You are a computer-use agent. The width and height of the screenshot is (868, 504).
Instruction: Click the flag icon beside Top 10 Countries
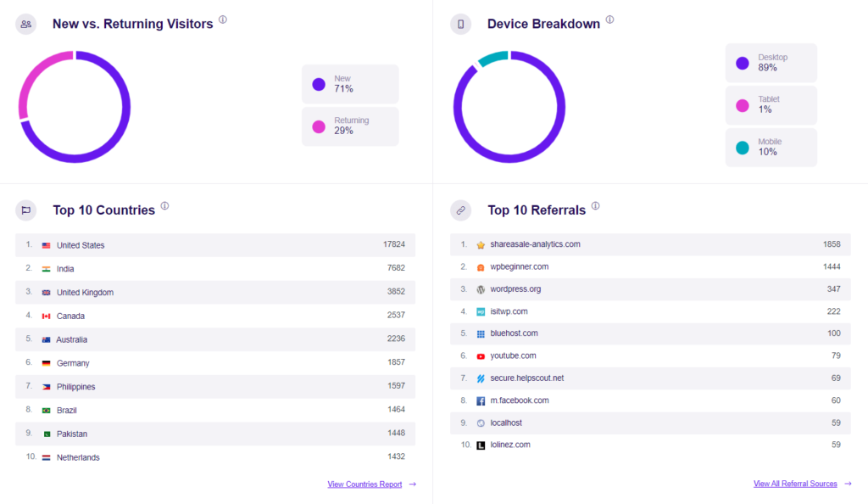(25, 210)
